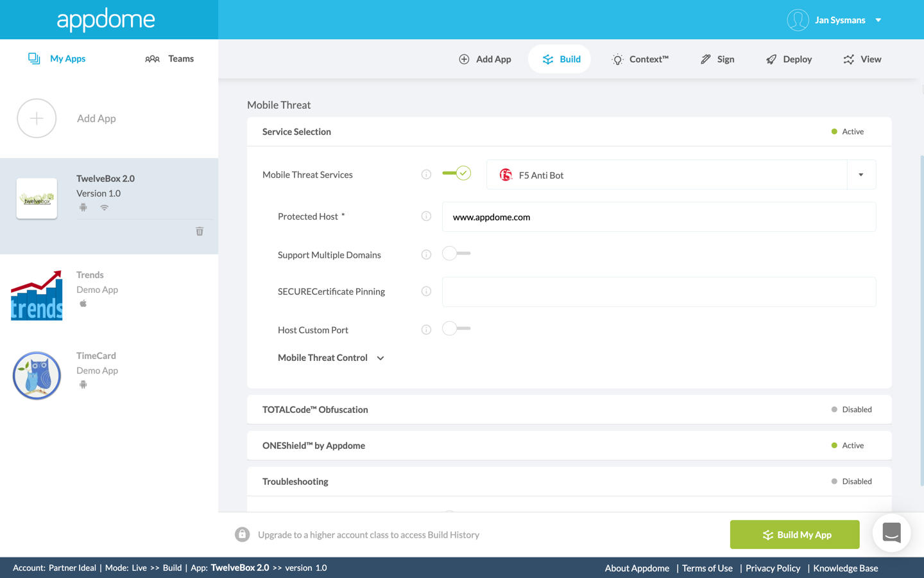Click the Protected Host input field

[659, 217]
